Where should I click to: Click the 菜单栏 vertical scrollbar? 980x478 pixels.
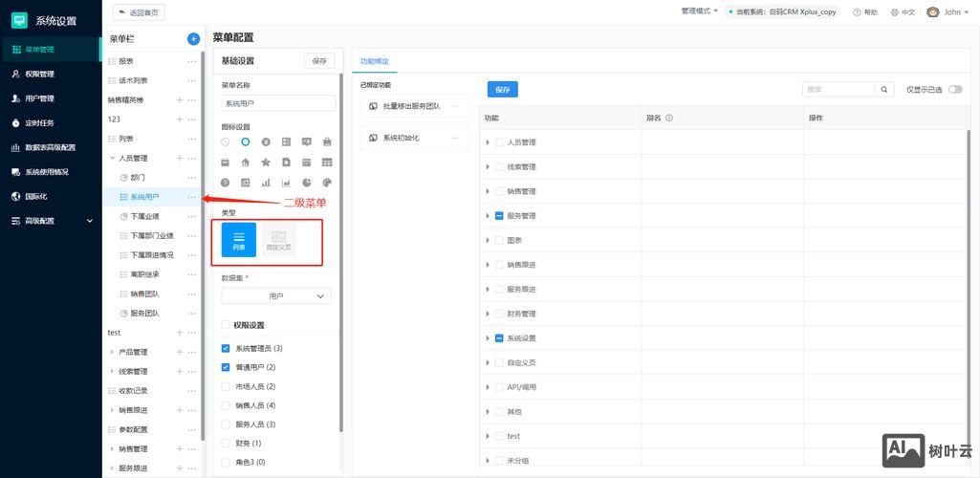pos(203,245)
